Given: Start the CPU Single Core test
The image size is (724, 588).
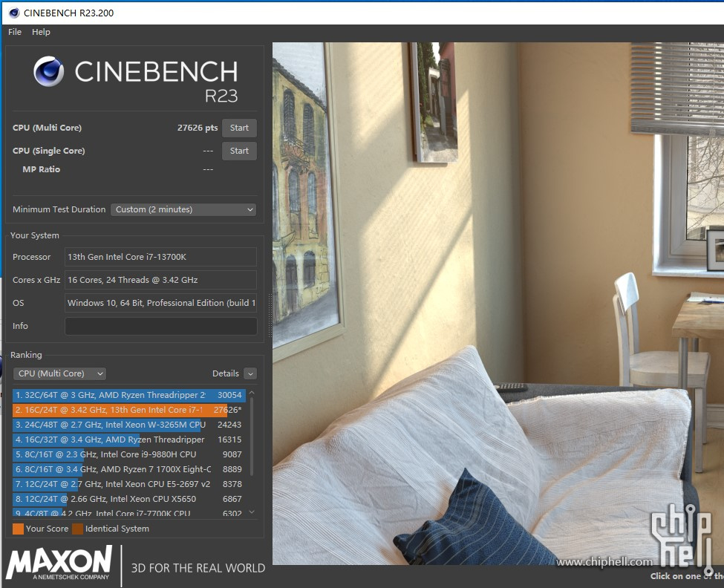Looking at the screenshot, I should coord(239,151).
